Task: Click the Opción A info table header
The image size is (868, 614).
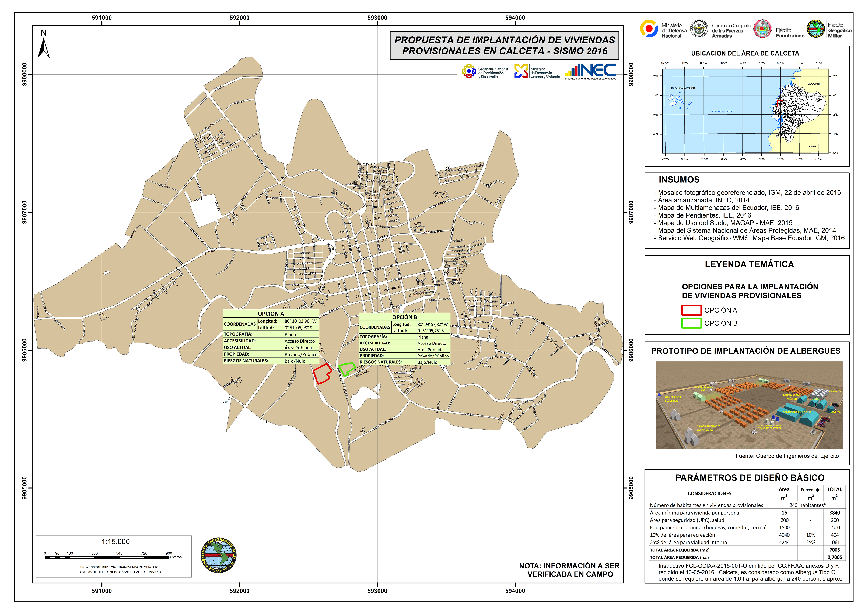Action: 271,314
